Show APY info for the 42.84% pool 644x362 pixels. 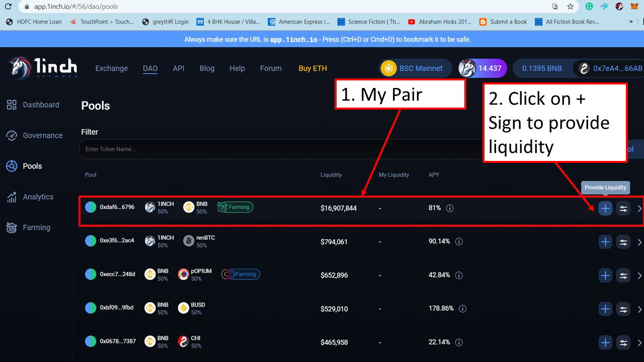459,275
